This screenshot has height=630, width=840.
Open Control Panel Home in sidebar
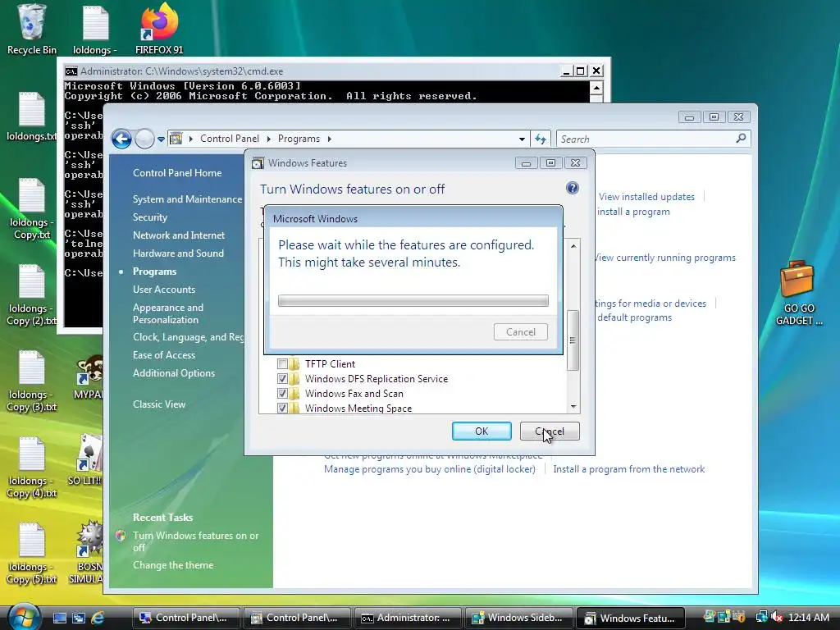tap(177, 173)
